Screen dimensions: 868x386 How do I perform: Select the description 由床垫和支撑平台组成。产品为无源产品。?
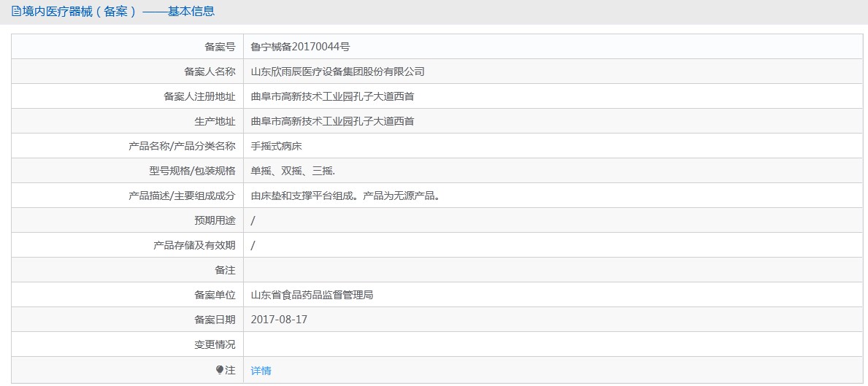click(x=345, y=196)
